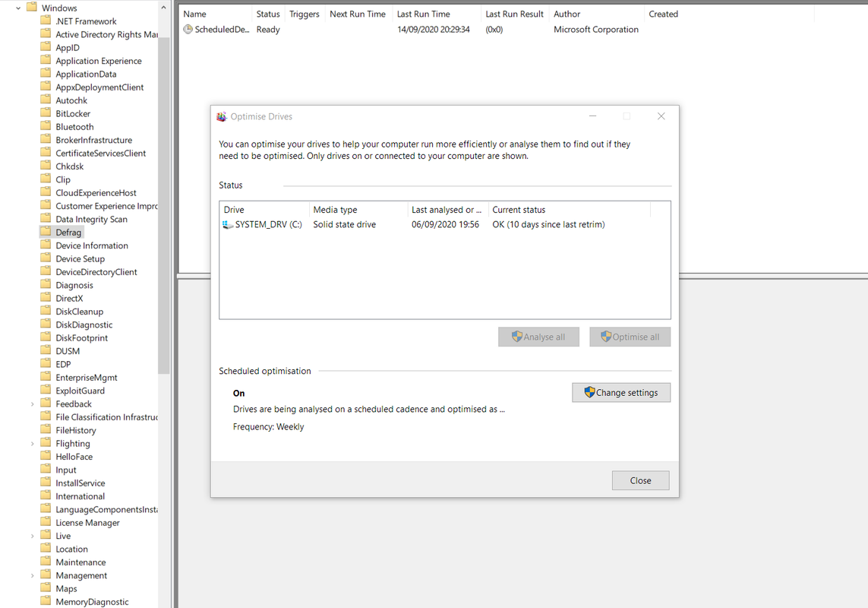The width and height of the screenshot is (868, 608).
Task: Click the tree pane vertical scrollbar thumb
Action: [163, 205]
